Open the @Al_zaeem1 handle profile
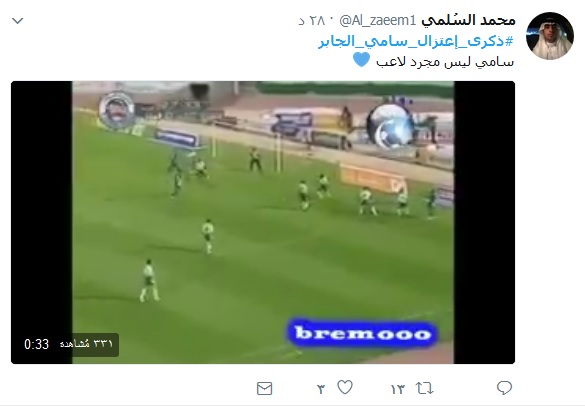This screenshot has height=408, width=585. pos(377,21)
